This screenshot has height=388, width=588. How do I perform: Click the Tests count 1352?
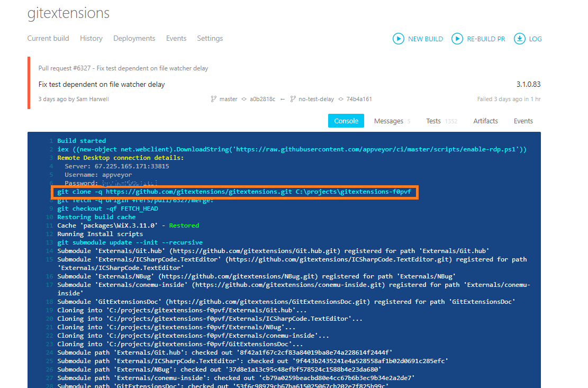pos(451,121)
